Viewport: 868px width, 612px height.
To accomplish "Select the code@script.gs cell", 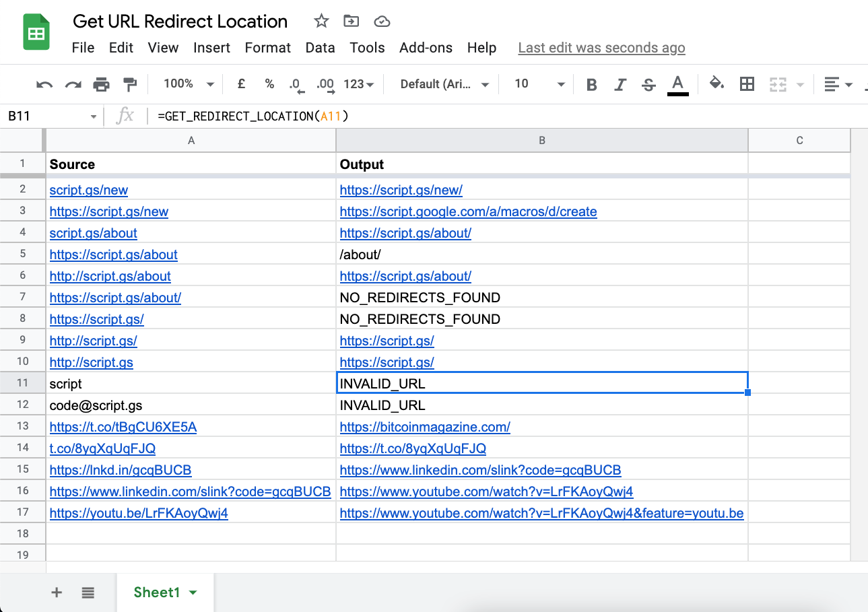I will point(191,406).
